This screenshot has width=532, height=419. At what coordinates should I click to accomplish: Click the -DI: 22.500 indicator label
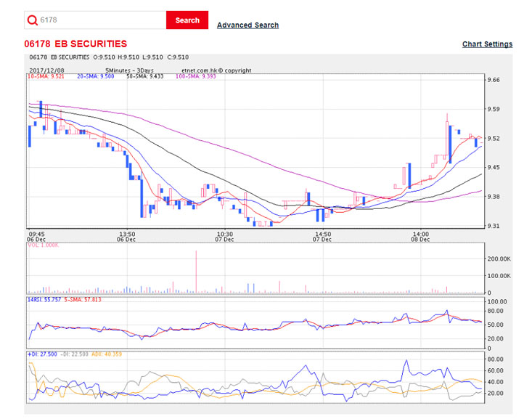point(74,354)
